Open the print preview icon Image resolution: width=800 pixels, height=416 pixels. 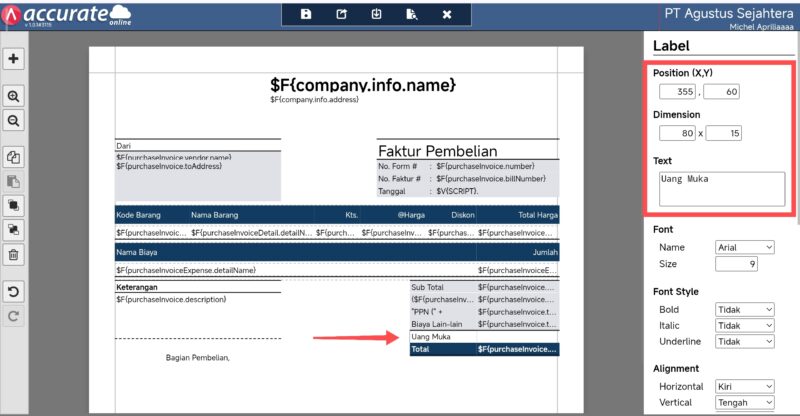(411, 15)
